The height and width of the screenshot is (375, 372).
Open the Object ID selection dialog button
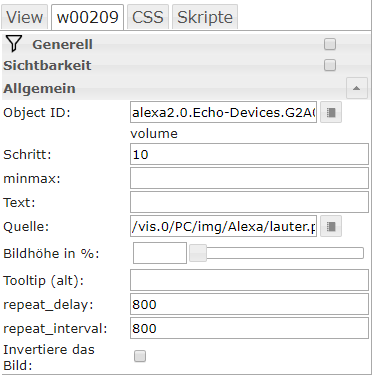coord(331,113)
